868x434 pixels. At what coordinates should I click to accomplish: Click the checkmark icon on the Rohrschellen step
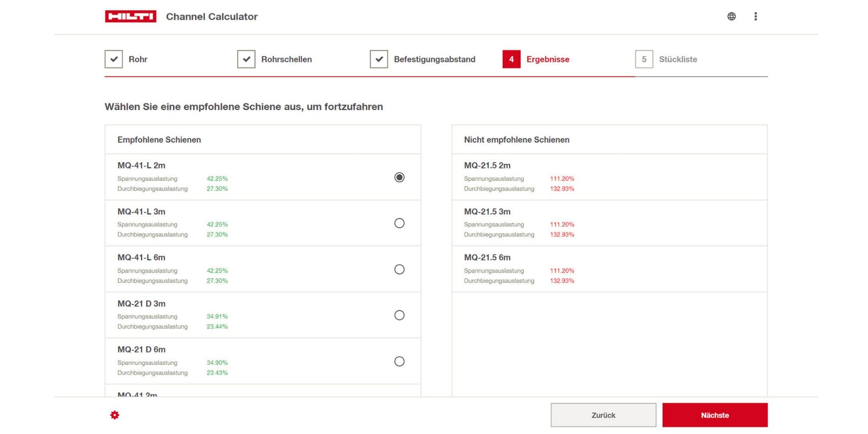247,59
